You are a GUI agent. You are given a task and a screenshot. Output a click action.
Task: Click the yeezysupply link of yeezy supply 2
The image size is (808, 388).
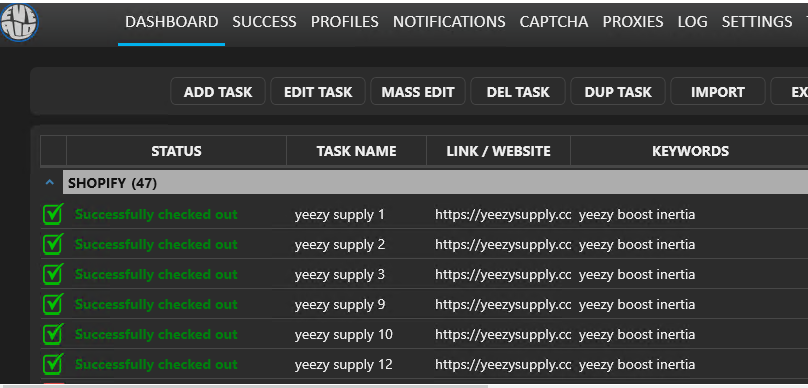[x=503, y=244]
